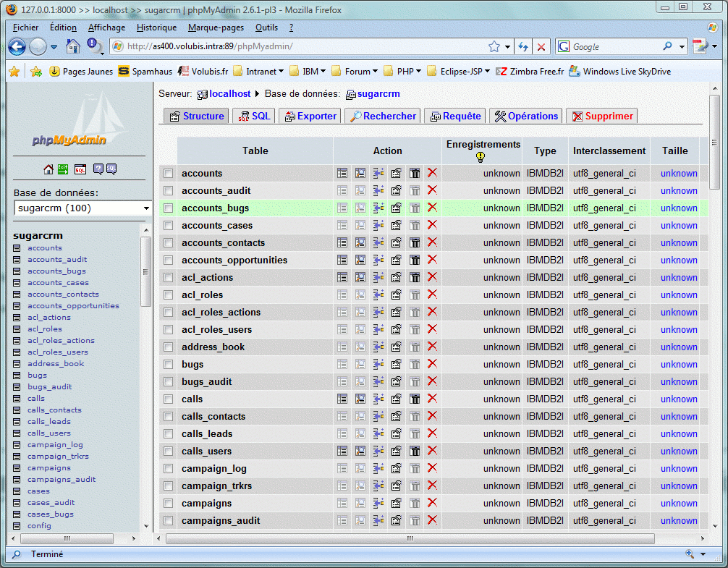Drop the accounts_bugs table with red X
The height and width of the screenshot is (568, 728).
(x=432, y=208)
